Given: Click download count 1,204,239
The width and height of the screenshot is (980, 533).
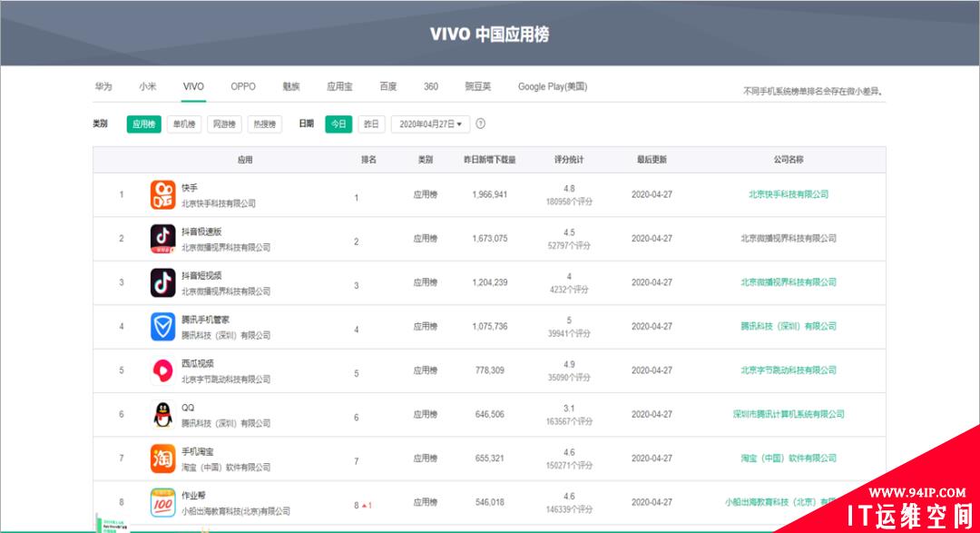Looking at the screenshot, I should click(x=490, y=282).
